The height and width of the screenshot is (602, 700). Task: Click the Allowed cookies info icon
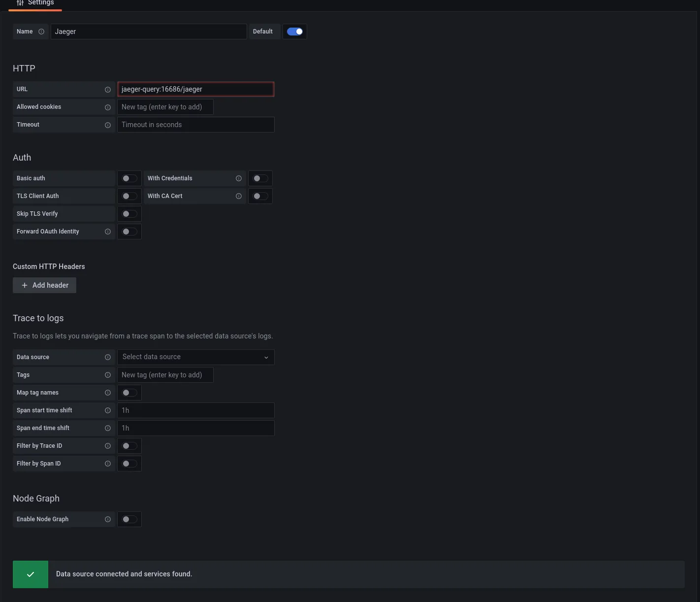[x=108, y=107]
